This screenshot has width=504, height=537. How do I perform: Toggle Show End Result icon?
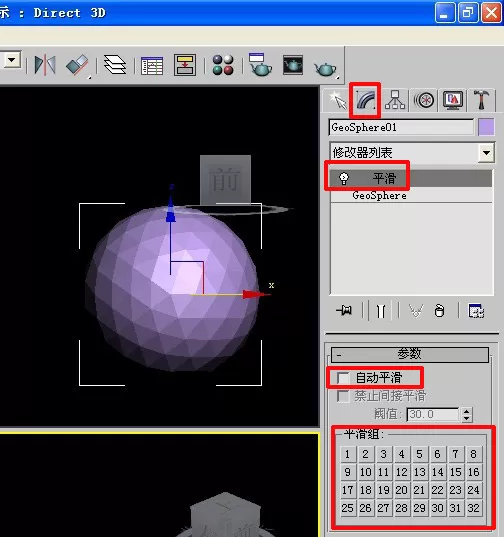point(381,311)
